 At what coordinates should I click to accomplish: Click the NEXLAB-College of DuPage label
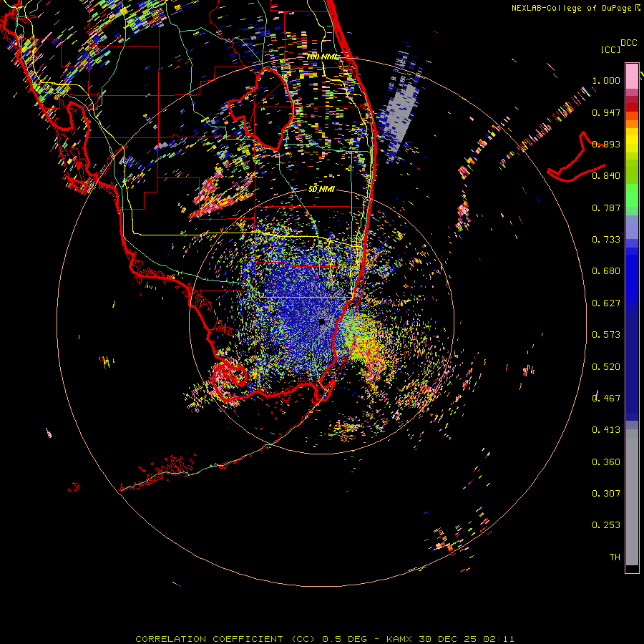click(x=572, y=8)
